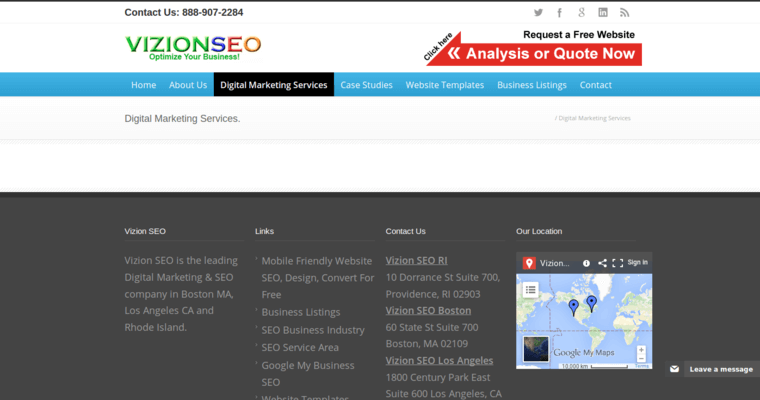760x400 pixels.
Task: Open the RSS feed icon
Action: coord(624,13)
